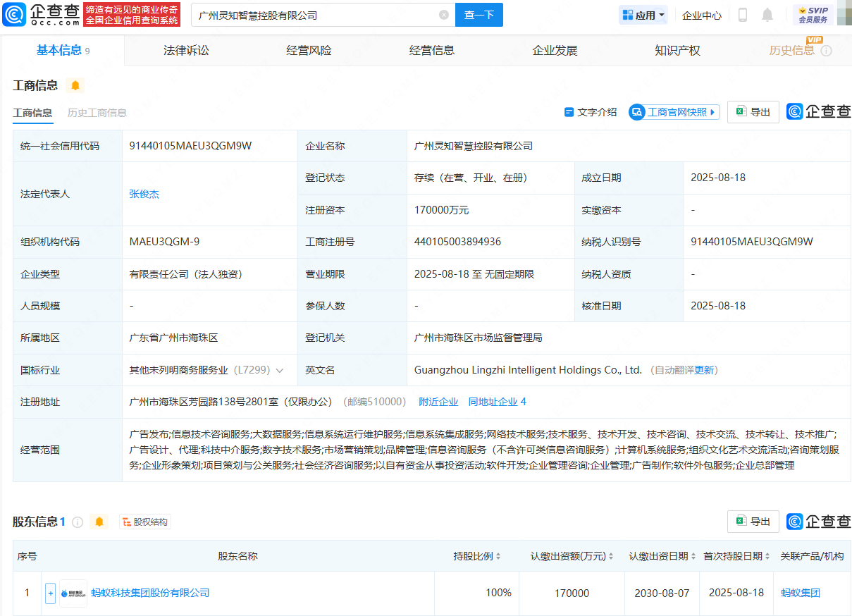Image resolution: width=852 pixels, height=616 pixels.
Task: Open the 知识产权 tab
Action: (x=677, y=51)
